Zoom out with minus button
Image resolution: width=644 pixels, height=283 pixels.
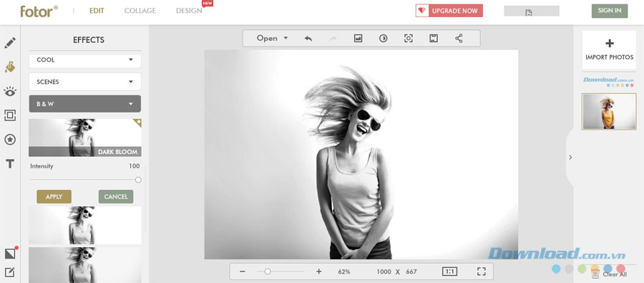coord(243,272)
